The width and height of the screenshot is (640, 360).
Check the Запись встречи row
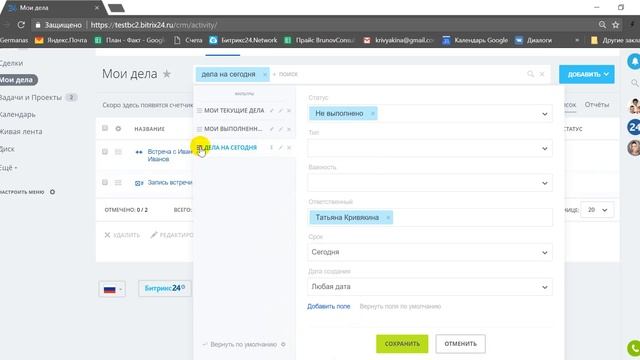coord(105,182)
